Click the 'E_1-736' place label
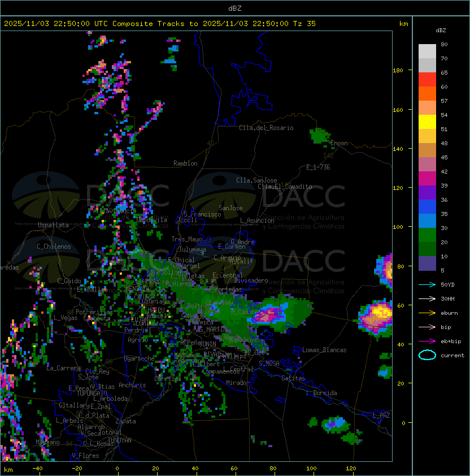The width and height of the screenshot is (470, 476). click(x=318, y=167)
